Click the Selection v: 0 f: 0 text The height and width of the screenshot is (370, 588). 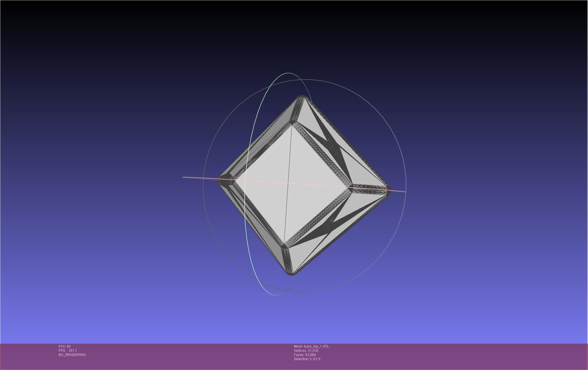pos(307,359)
